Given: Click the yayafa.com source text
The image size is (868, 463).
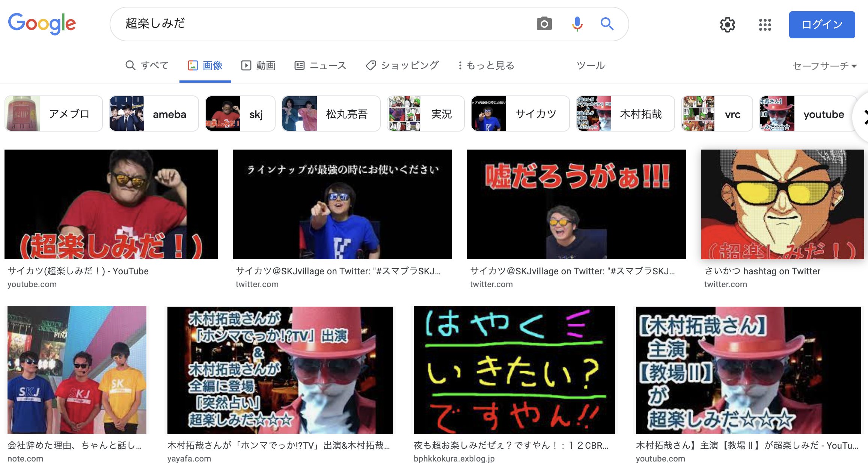Looking at the screenshot, I should pyautogui.click(x=189, y=458).
